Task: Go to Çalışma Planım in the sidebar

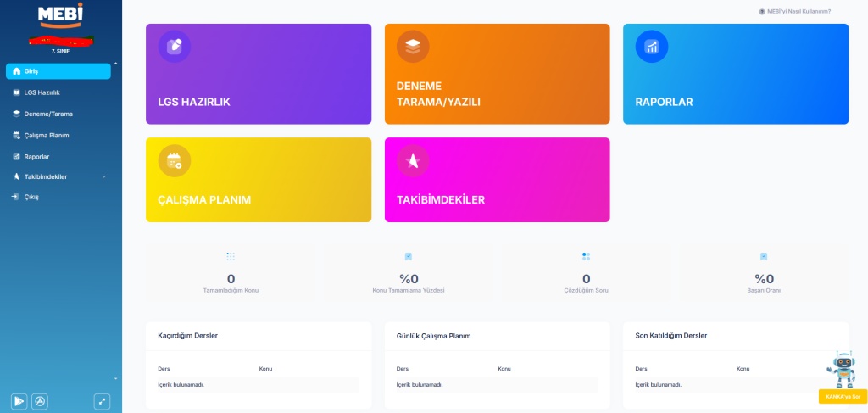Action: (x=46, y=135)
